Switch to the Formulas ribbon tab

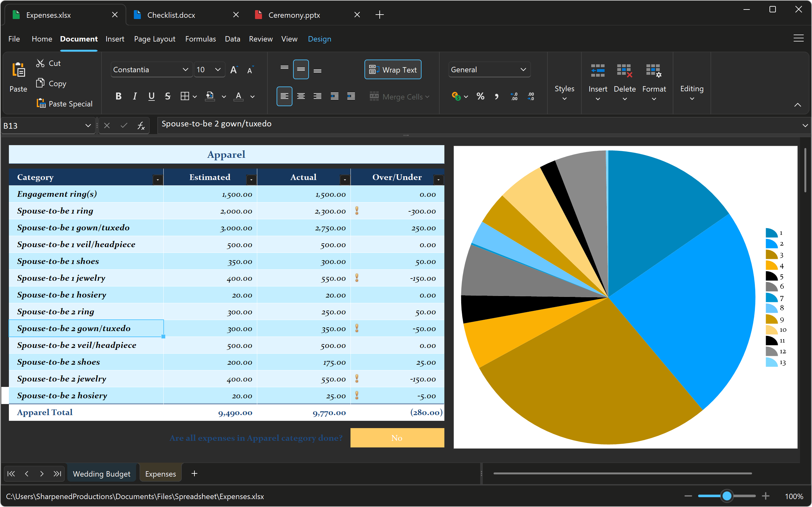click(x=200, y=39)
